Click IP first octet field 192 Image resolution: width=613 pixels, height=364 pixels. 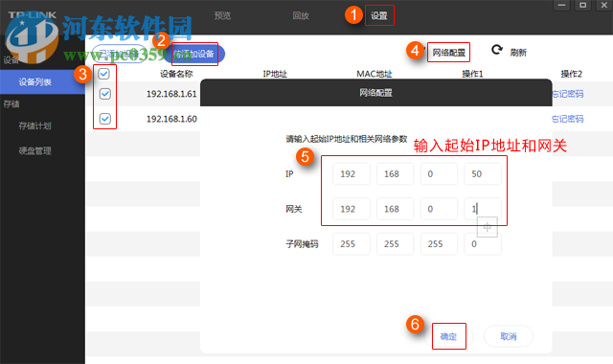pos(352,174)
